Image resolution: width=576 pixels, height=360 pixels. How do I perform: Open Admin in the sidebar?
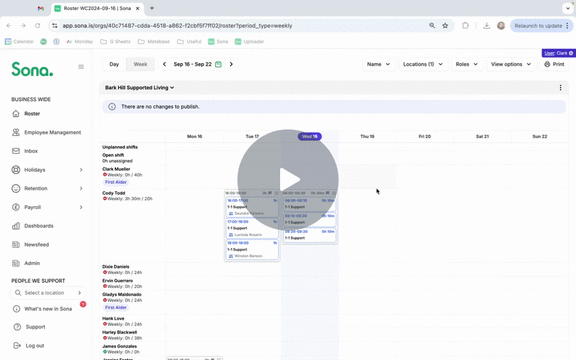pos(32,263)
